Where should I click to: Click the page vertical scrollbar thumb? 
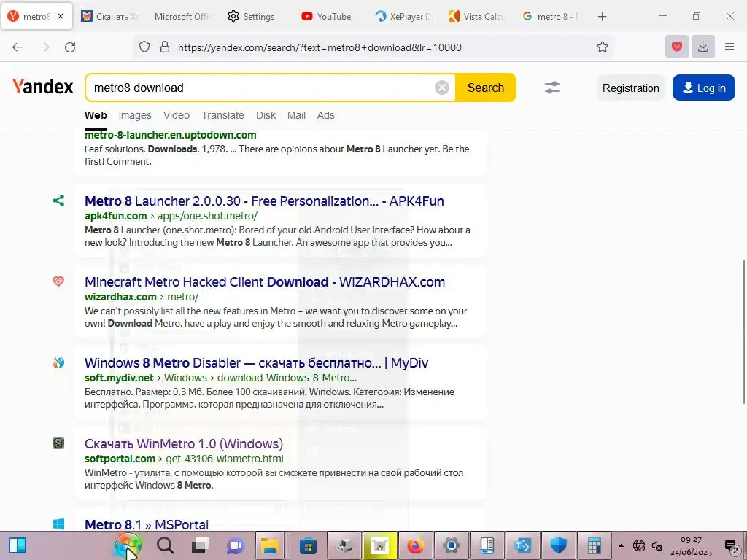744,332
